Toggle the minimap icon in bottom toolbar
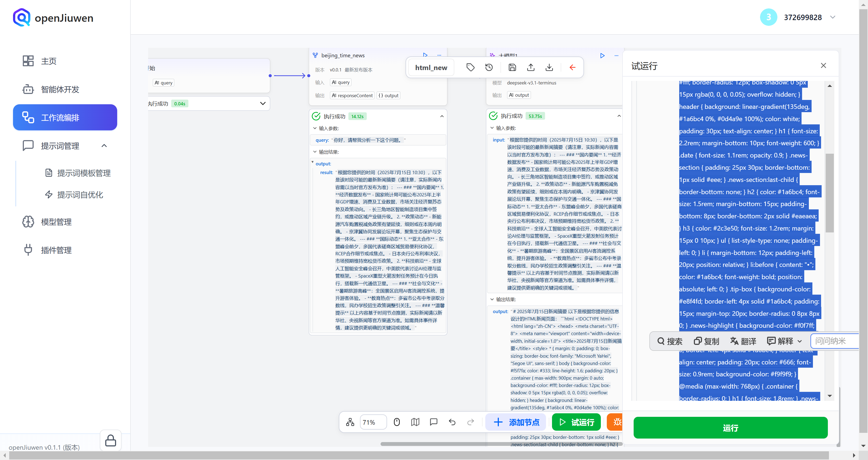This screenshot has width=868, height=460. coord(415,422)
